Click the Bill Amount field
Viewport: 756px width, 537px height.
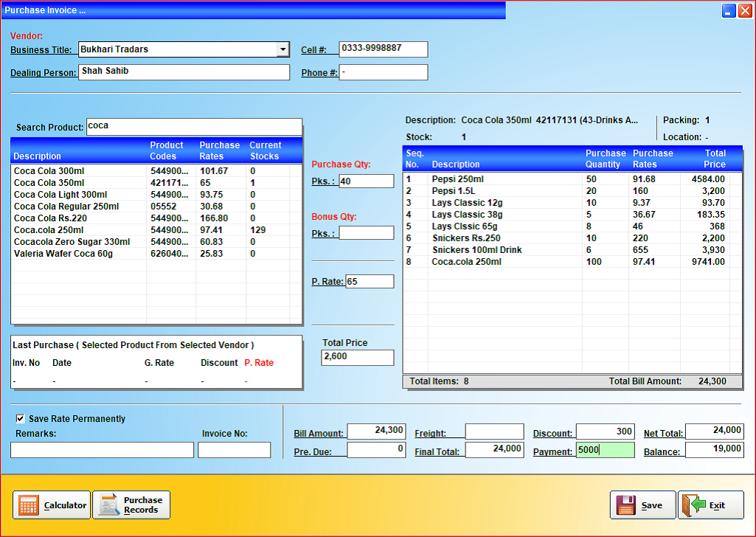click(x=377, y=431)
